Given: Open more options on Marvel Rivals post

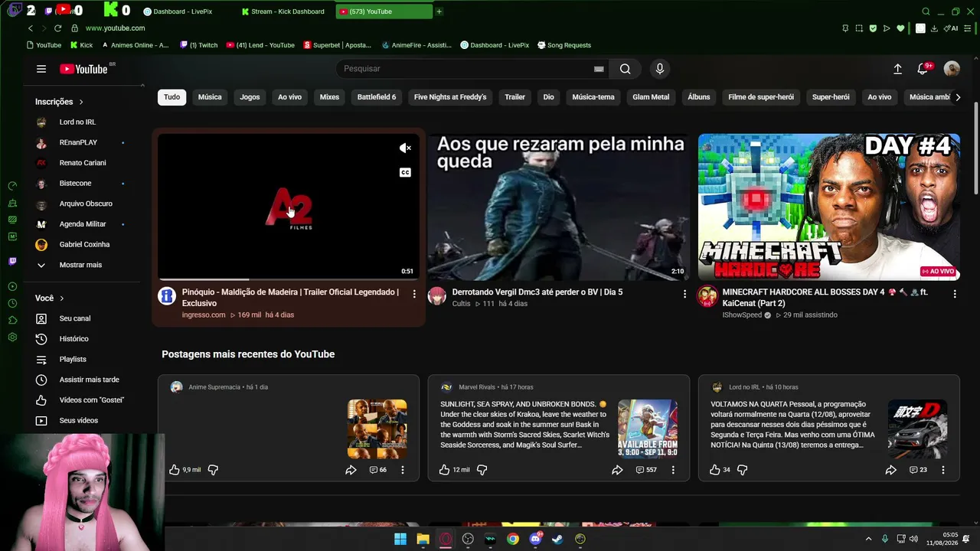Looking at the screenshot, I should 673,470.
